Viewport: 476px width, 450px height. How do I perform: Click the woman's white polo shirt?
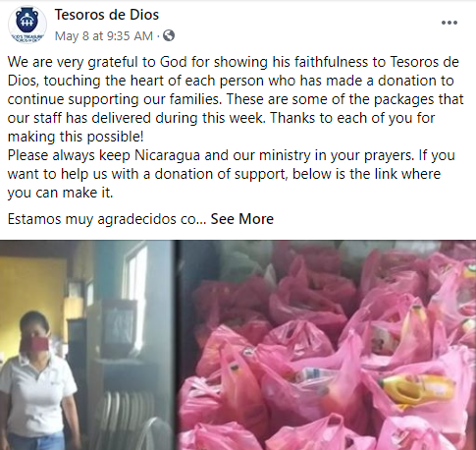[36, 395]
